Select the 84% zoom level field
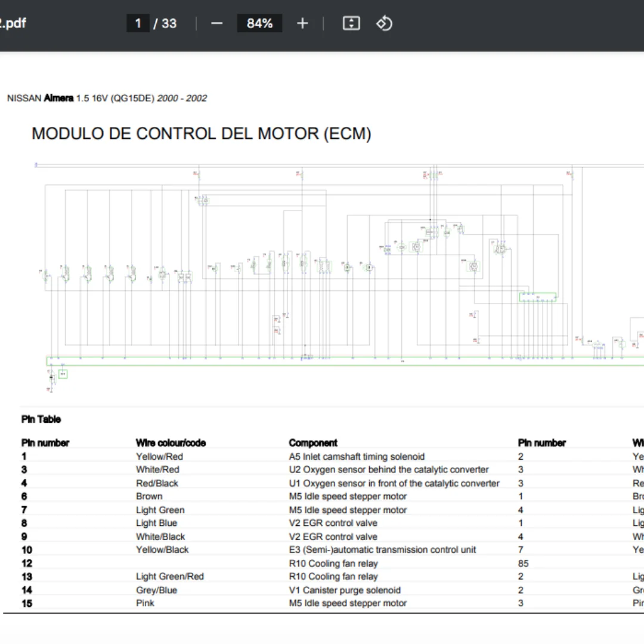The width and height of the screenshot is (644, 644). tap(259, 23)
